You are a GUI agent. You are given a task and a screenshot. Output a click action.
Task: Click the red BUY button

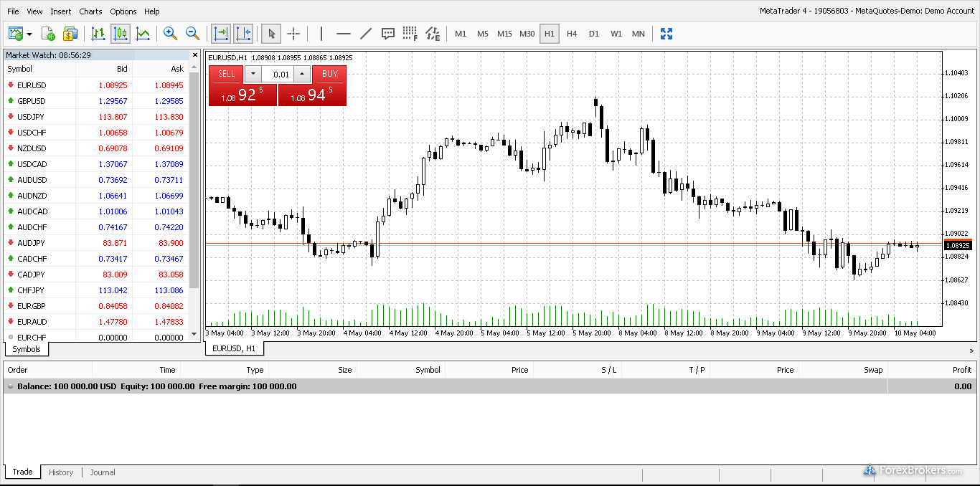point(329,74)
